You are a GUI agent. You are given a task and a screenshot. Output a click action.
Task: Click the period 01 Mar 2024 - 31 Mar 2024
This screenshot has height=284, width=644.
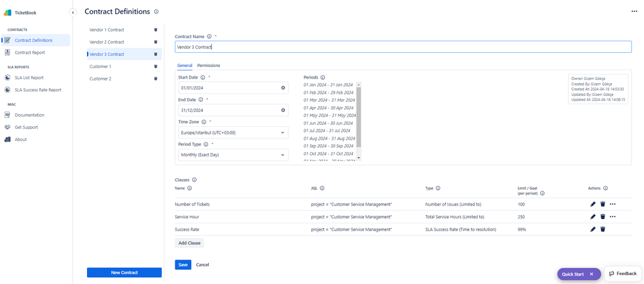tap(329, 100)
